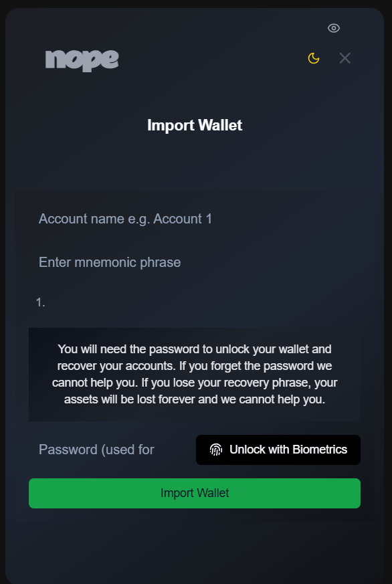Click the password warning notice panel
This screenshot has height=584, width=392.
(x=194, y=374)
